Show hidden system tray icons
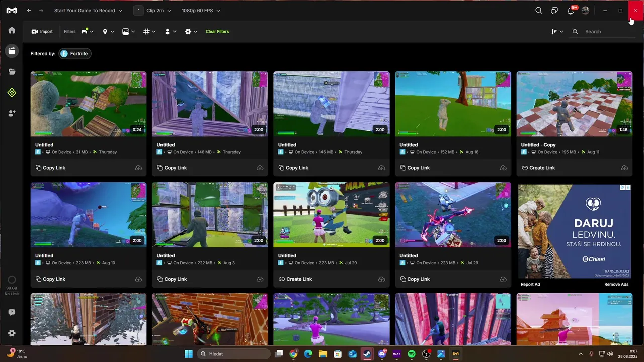This screenshot has width=644, height=362. pyautogui.click(x=580, y=354)
